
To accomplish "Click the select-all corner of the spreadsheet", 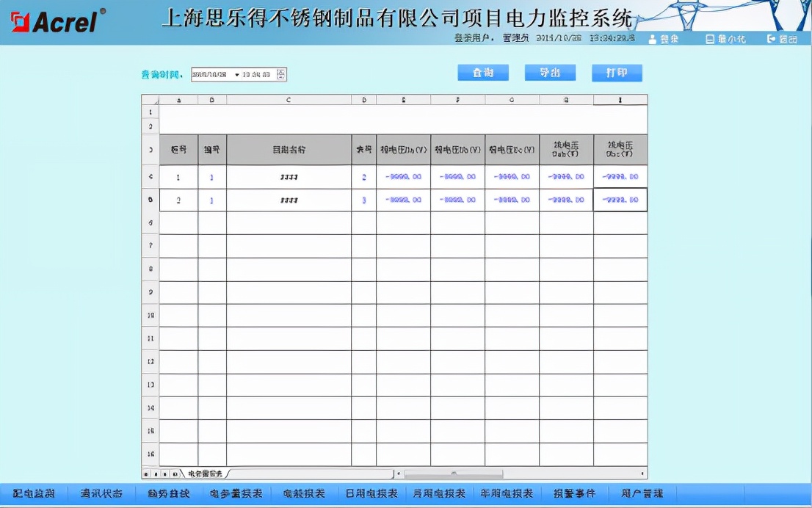I will click(151, 100).
